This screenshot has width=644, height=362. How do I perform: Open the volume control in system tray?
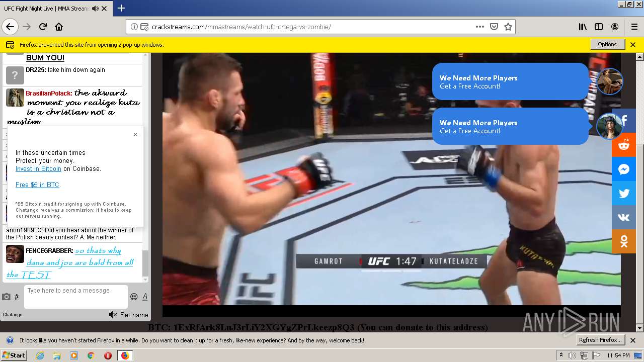(x=572, y=355)
